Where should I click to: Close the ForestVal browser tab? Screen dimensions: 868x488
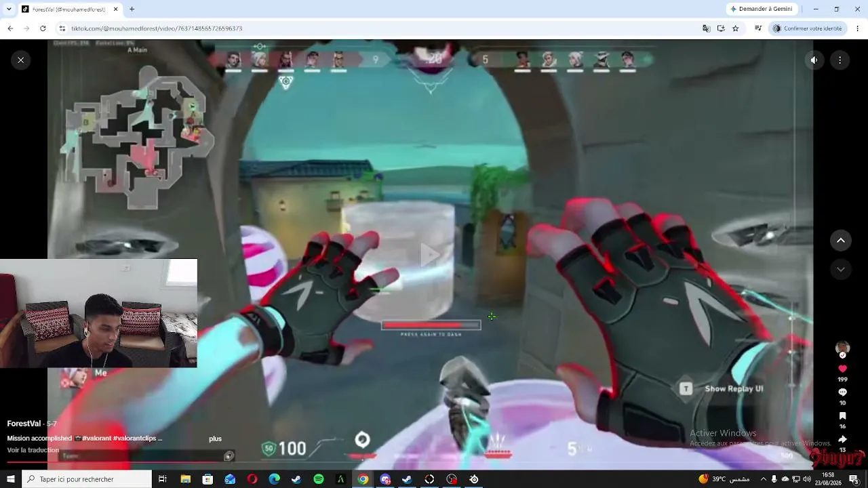click(x=115, y=9)
